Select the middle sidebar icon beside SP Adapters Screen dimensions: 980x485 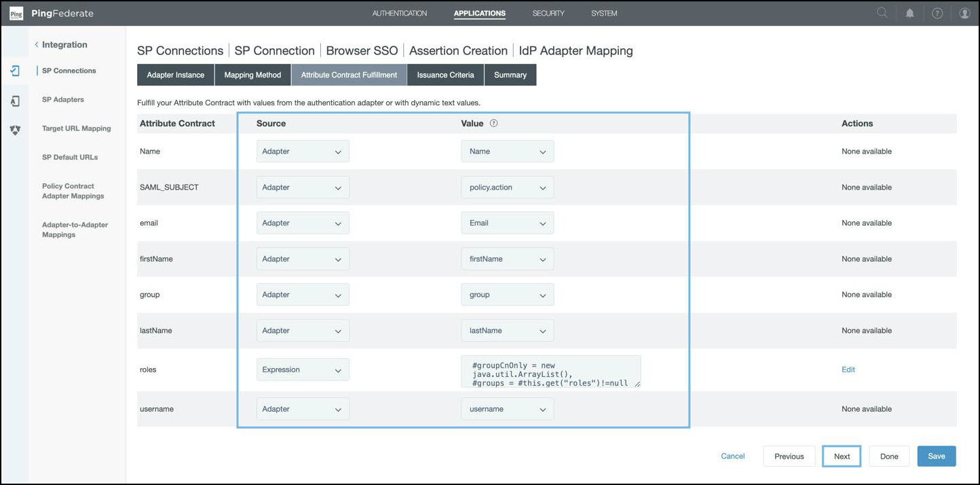pos(15,101)
